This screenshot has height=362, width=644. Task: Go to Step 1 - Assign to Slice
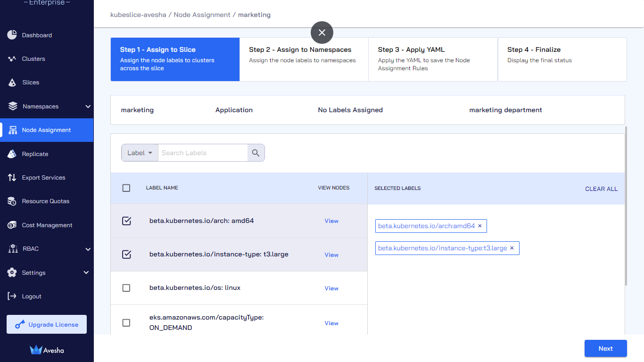[175, 59]
